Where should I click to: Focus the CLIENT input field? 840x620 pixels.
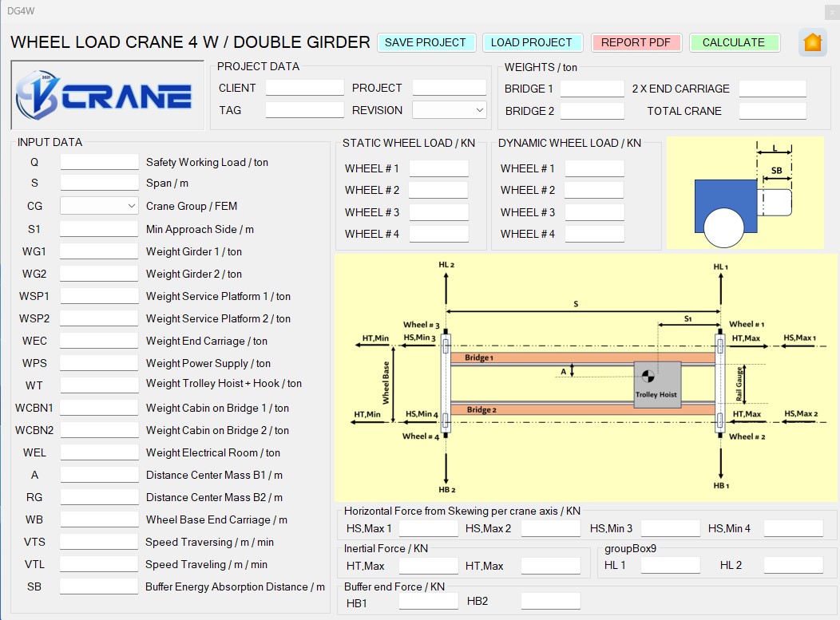pos(304,88)
